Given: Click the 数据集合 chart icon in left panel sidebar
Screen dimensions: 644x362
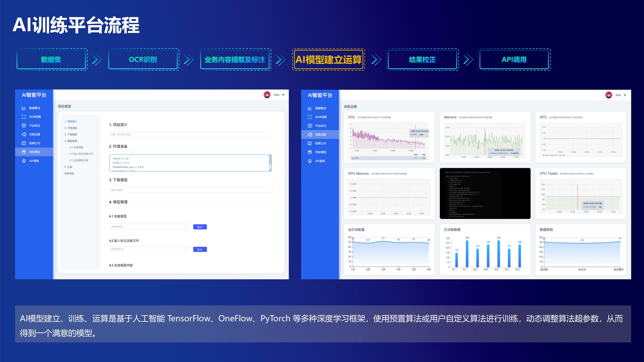Looking at the screenshot, I should [x=24, y=108].
